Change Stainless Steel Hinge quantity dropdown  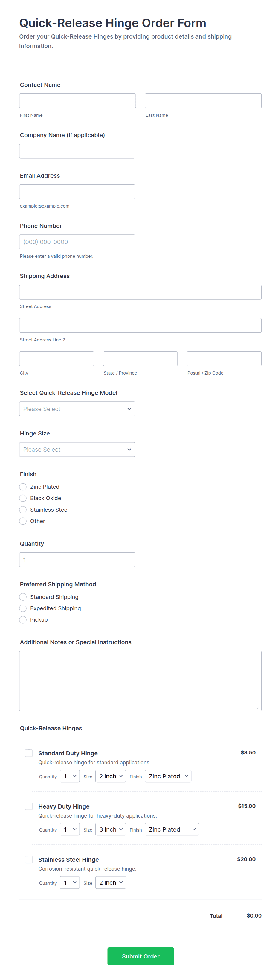coord(70,883)
